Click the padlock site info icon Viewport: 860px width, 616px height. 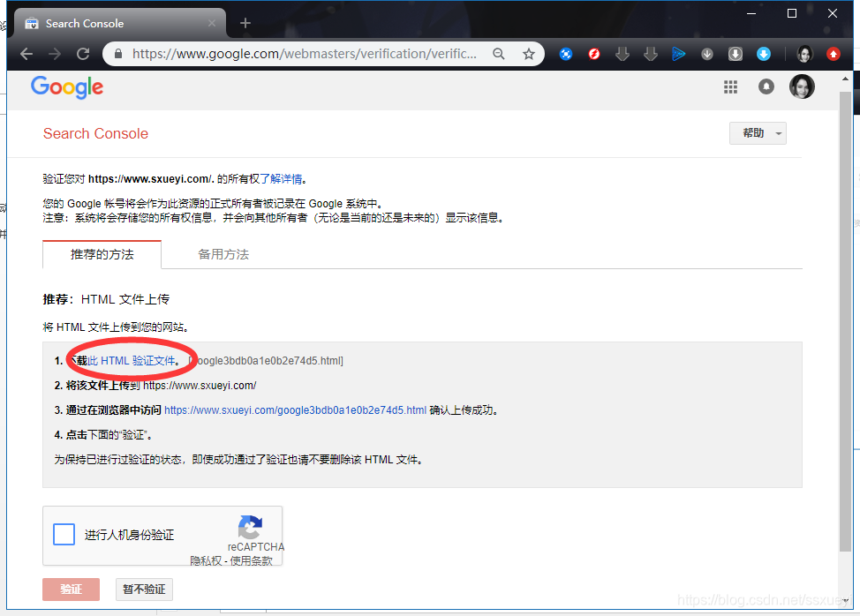(118, 54)
